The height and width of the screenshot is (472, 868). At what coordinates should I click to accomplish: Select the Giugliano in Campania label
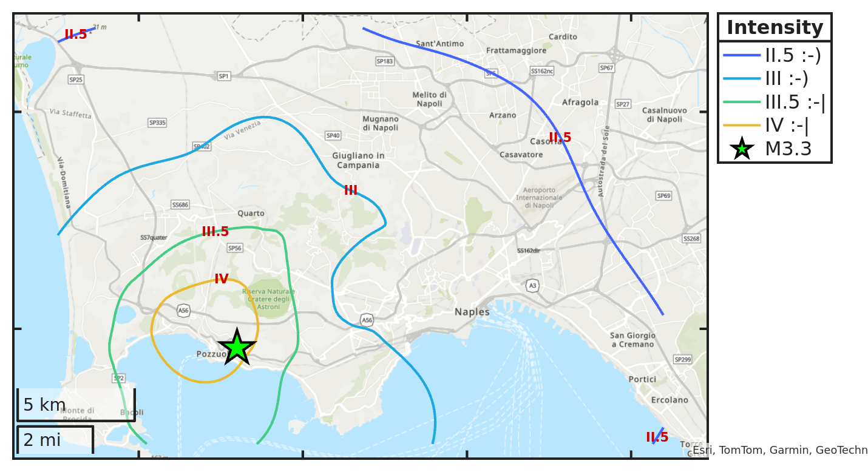point(358,160)
